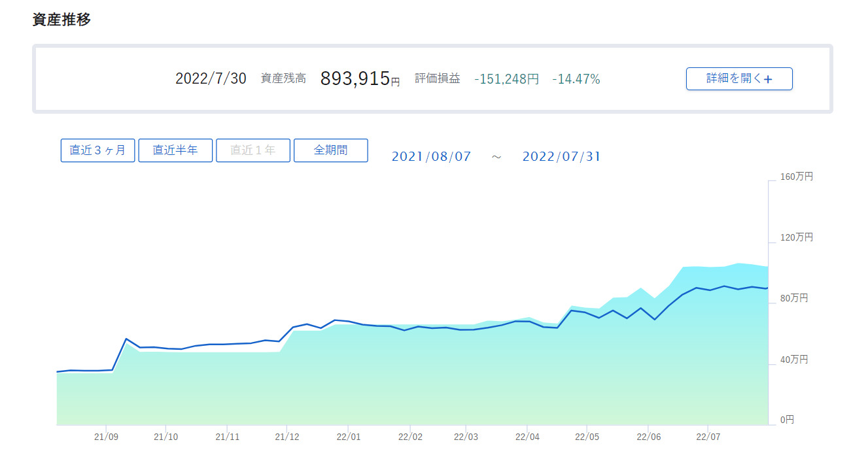Screen dimensions: 868x457
Task: Select the 全期間 period button
Action: click(x=331, y=150)
